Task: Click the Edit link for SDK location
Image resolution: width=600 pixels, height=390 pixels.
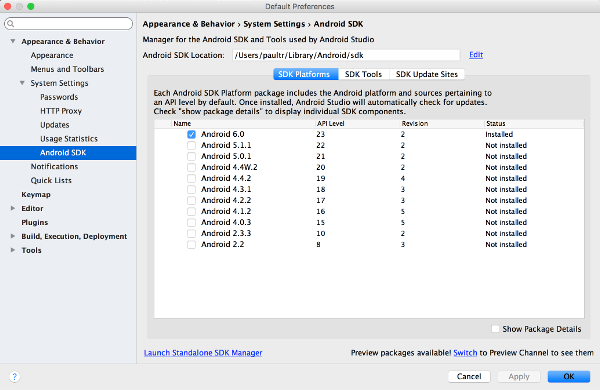Action: (x=476, y=55)
